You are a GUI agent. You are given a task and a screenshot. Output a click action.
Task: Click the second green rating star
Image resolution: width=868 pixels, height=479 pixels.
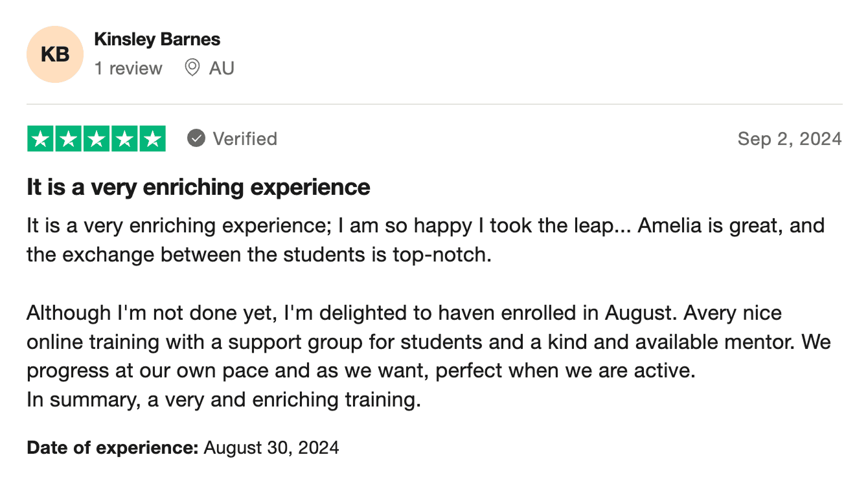pyautogui.click(x=69, y=139)
